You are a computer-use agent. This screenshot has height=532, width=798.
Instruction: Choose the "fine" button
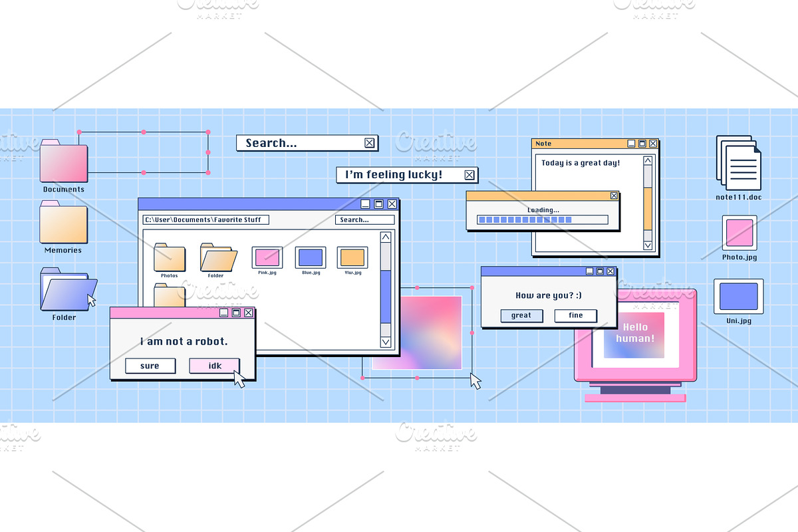pos(576,316)
